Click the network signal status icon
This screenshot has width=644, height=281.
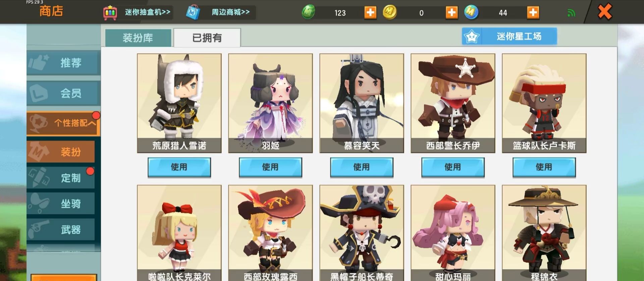(571, 13)
